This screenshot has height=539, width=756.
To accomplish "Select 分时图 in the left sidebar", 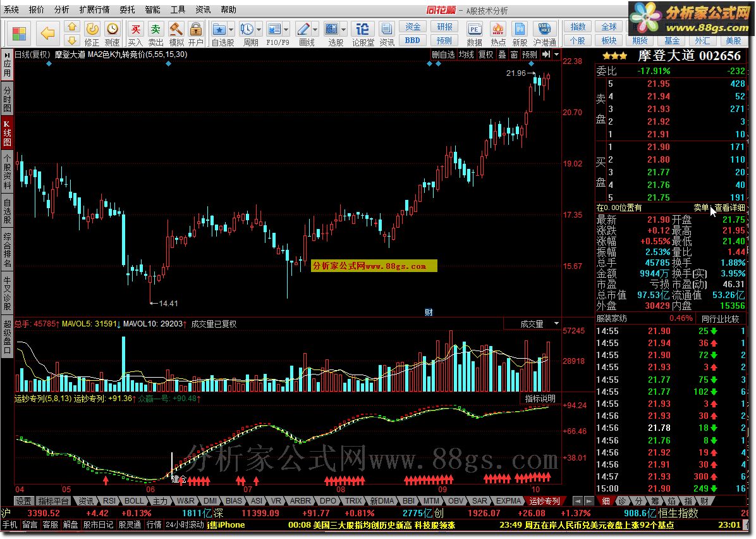I will [7, 99].
